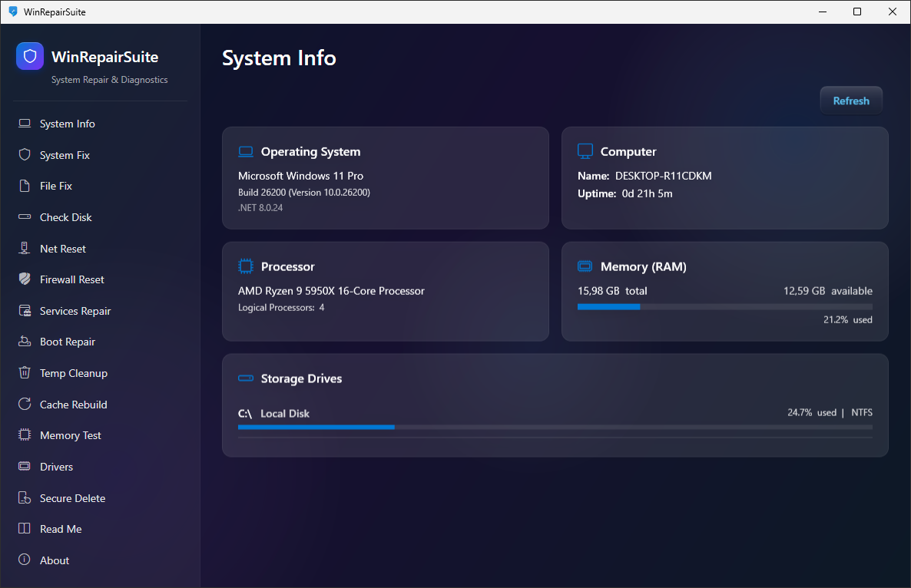The width and height of the screenshot is (911, 588).
Task: Click the File Fix document icon
Action: click(25, 186)
